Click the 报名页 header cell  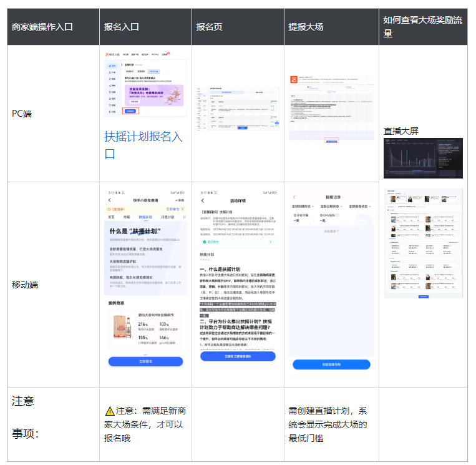[238, 27]
